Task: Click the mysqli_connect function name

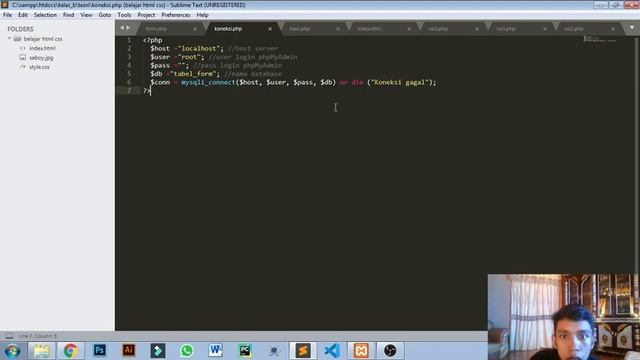Action: [208, 82]
